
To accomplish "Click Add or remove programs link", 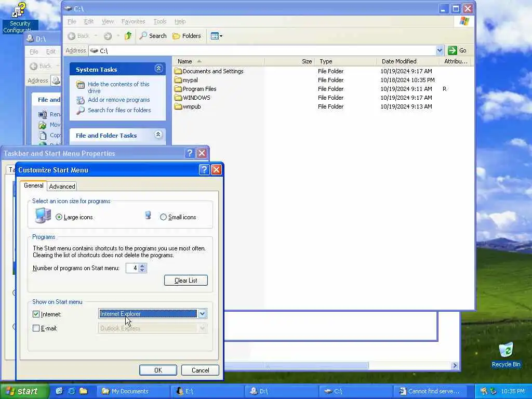I will click(119, 100).
